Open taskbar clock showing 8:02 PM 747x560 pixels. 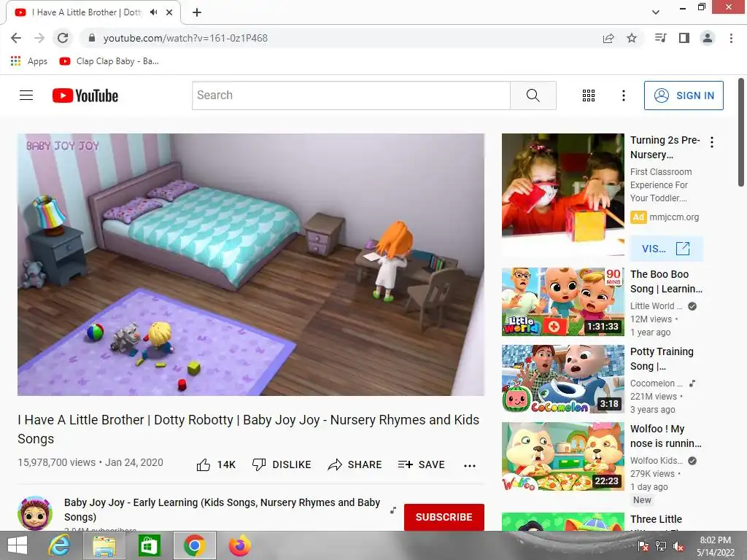(716, 546)
